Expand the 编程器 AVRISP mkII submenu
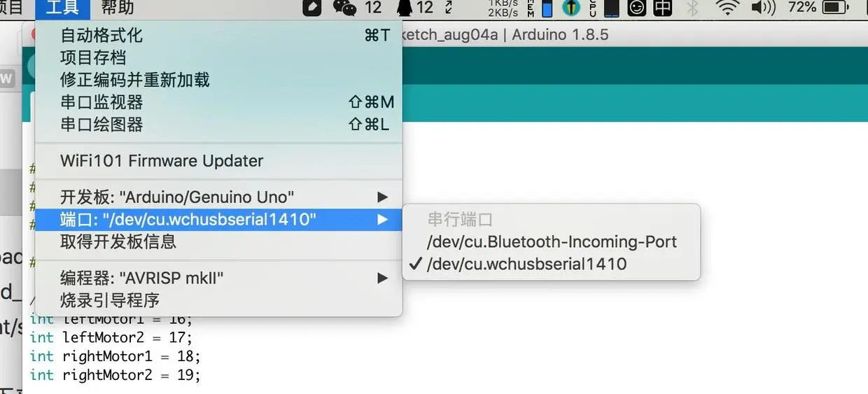The image size is (868, 394). pyautogui.click(x=218, y=279)
